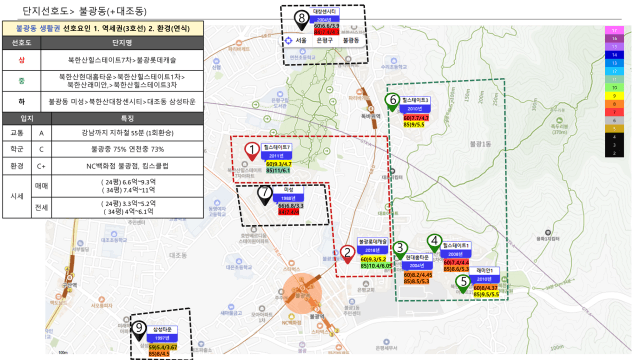Click the 단지선호도> 불광동(+대조동) title

pos(84,11)
